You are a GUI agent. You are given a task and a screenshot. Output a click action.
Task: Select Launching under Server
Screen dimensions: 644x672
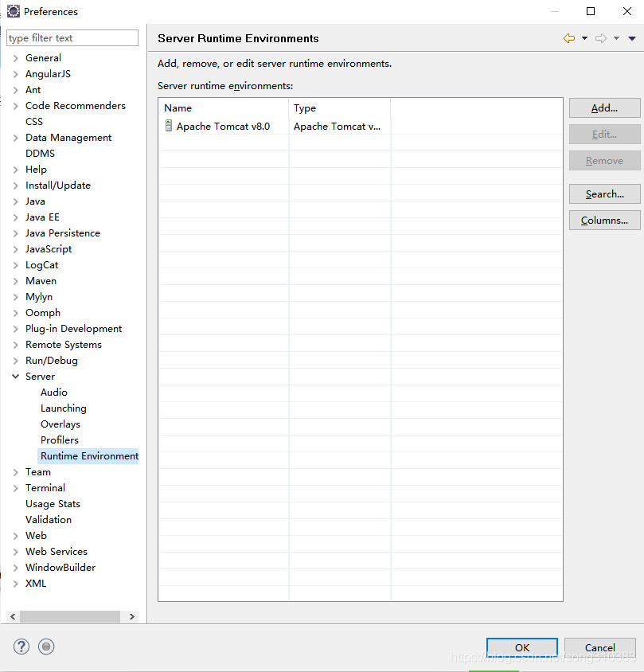[64, 408]
